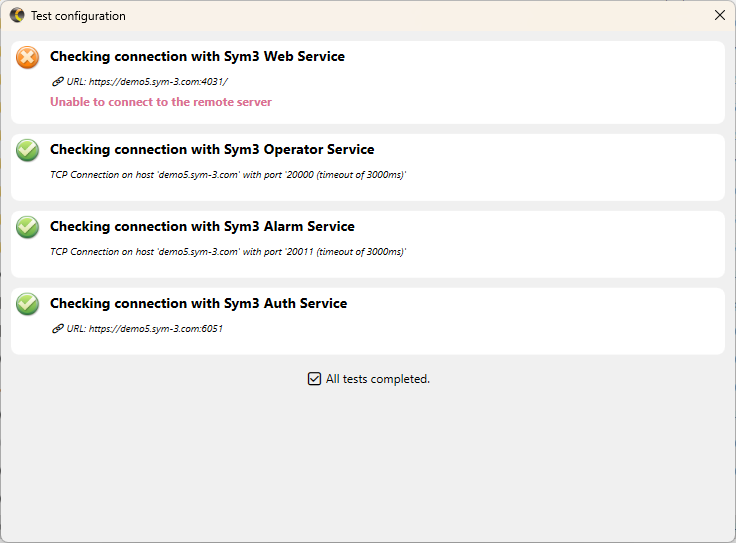Click the Sym3 app icon in title bar
Viewport: 736px width, 543px height.
click(x=17, y=16)
